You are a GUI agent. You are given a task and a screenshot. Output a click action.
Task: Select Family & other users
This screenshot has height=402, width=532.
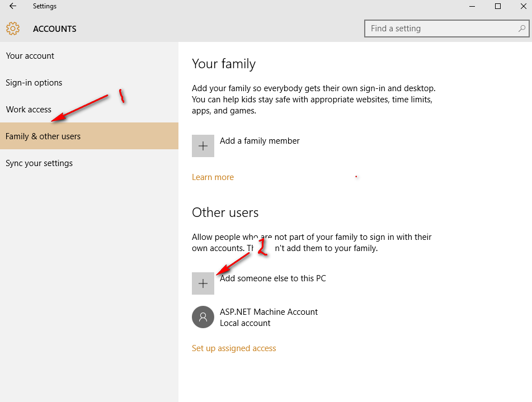coord(43,136)
